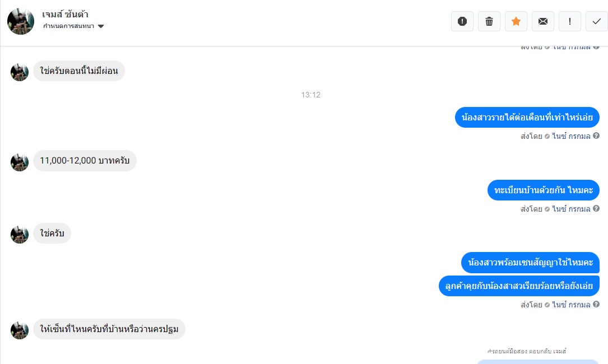Click question mark icon under ทะเบียนบ้าน message
608x364 pixels.
(596, 208)
